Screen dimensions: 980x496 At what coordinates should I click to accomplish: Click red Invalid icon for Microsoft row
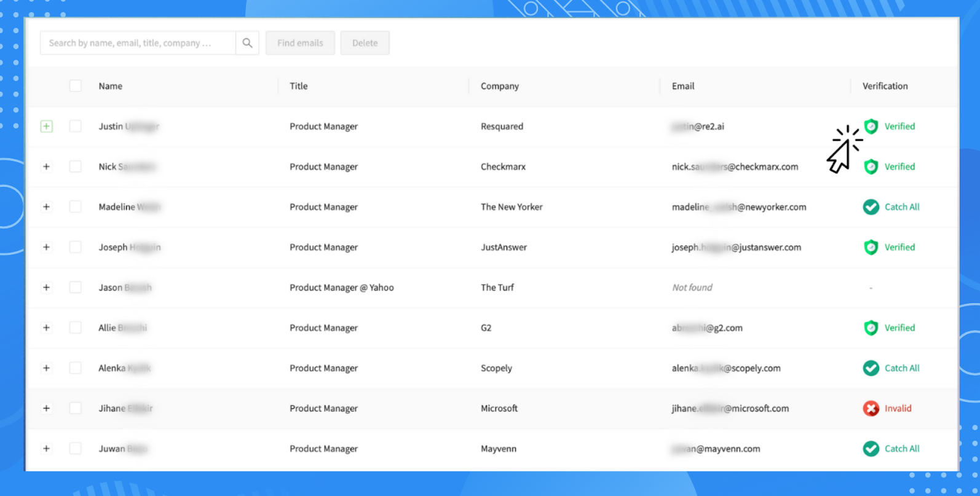coord(871,408)
